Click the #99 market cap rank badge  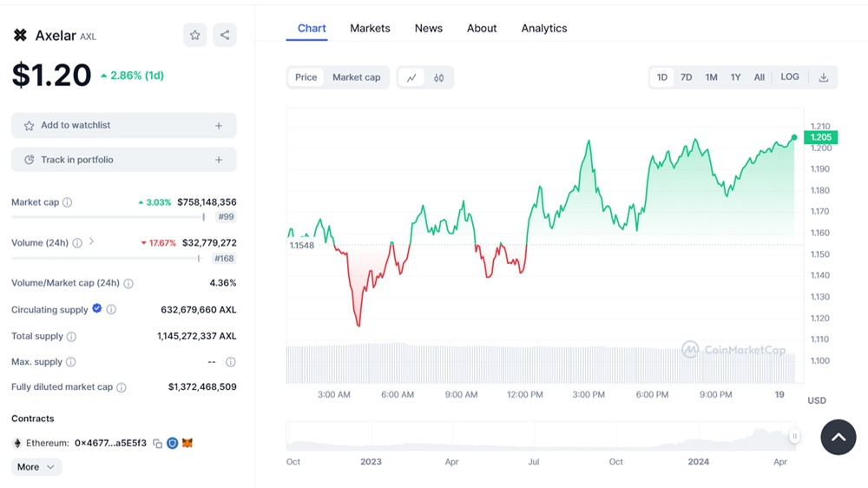coord(226,217)
